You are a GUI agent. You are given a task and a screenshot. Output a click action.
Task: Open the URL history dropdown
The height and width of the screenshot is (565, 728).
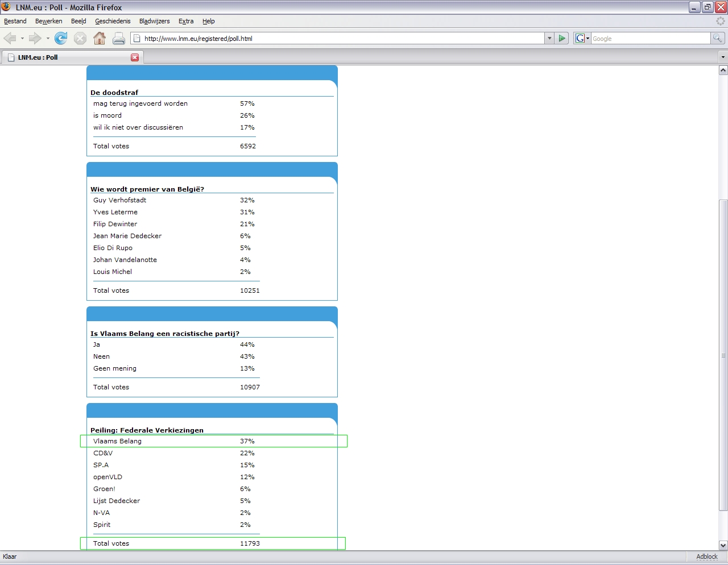(x=549, y=39)
